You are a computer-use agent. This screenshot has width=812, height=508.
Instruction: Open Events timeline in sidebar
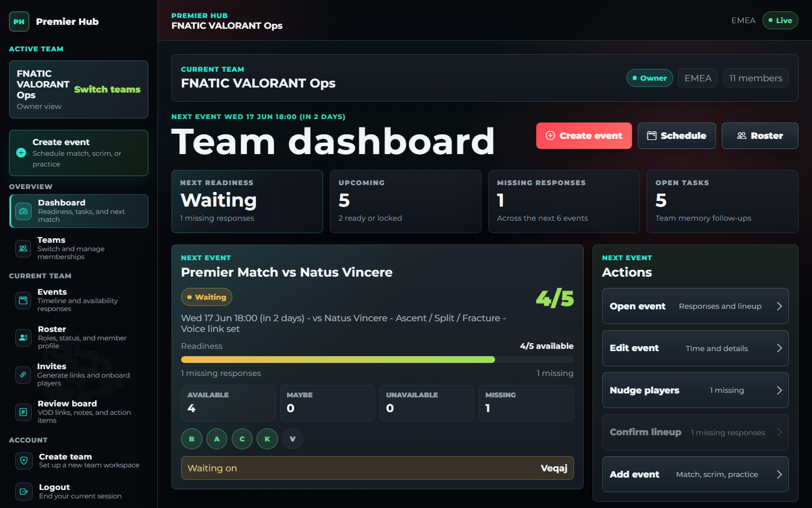click(x=79, y=300)
